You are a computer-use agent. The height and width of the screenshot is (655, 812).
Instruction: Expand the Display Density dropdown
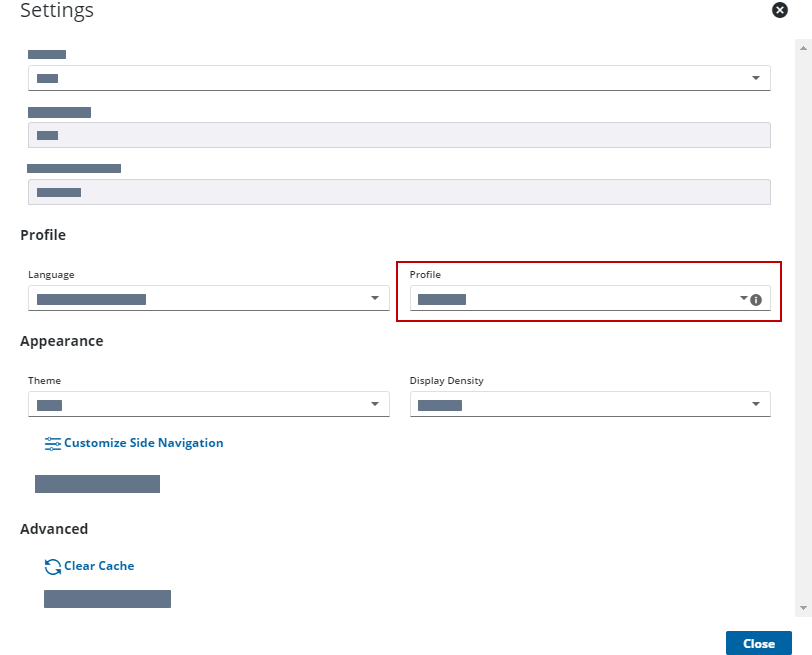click(589, 404)
